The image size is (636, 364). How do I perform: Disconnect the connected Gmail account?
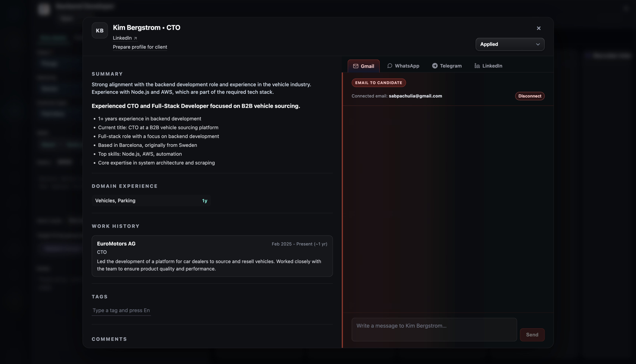click(x=529, y=96)
